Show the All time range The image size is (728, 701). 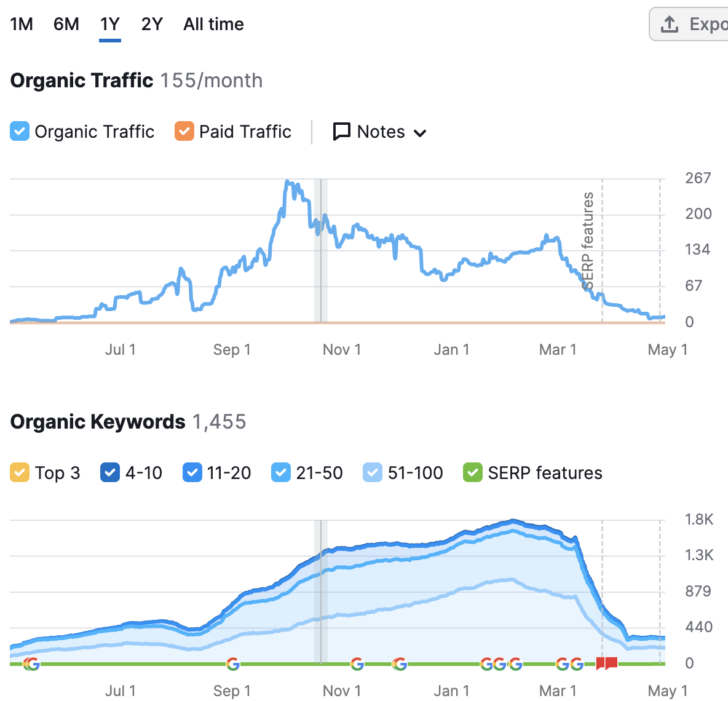coord(213,25)
